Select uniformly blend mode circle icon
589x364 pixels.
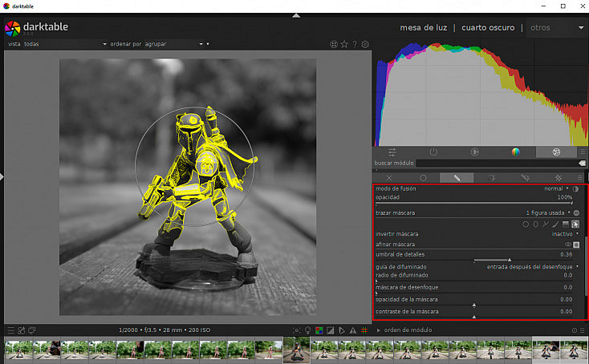(x=423, y=178)
